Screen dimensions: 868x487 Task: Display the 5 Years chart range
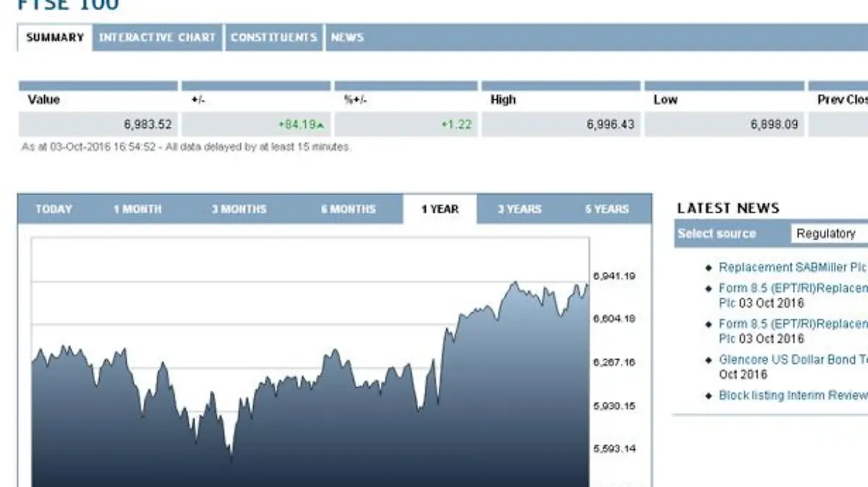pos(607,209)
